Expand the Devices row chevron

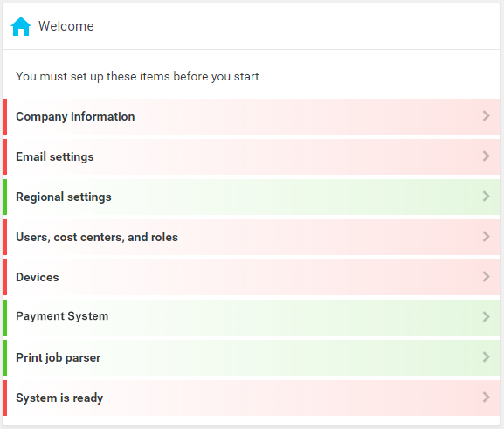coord(487,277)
